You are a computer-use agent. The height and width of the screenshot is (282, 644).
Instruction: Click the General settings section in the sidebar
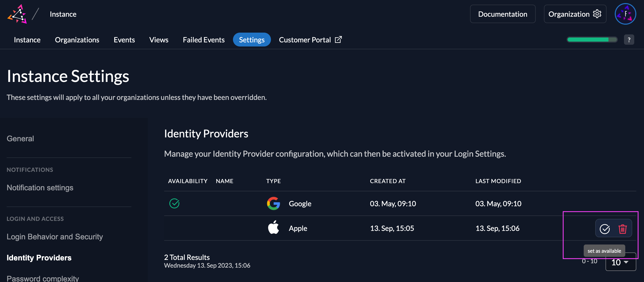(x=20, y=138)
